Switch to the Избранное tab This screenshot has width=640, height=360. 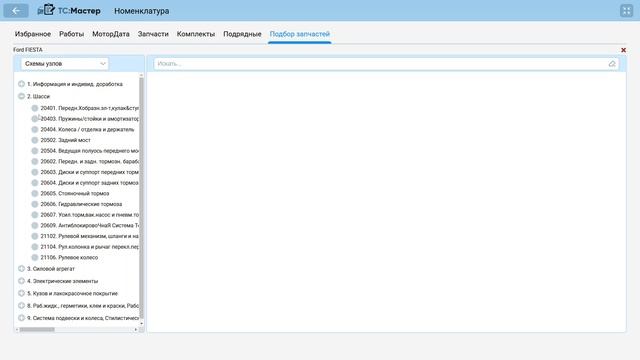(33, 34)
